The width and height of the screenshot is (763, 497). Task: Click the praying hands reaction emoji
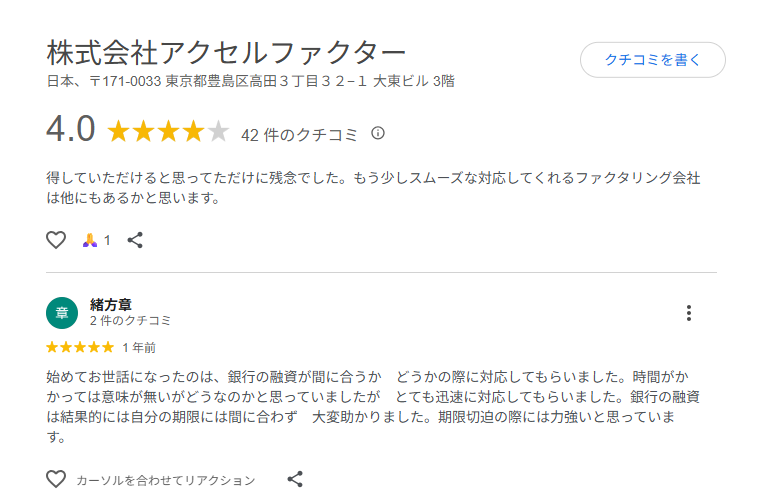[90, 240]
